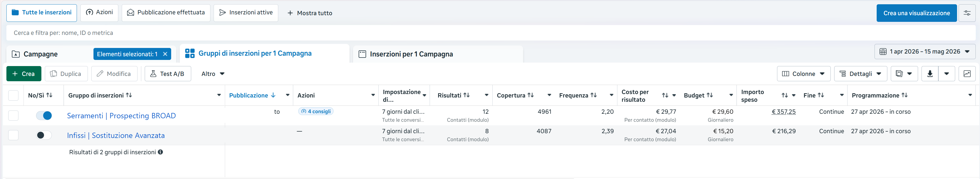Open the Frequenza column menu caret
Screen dimensions: 980x179
611,95
